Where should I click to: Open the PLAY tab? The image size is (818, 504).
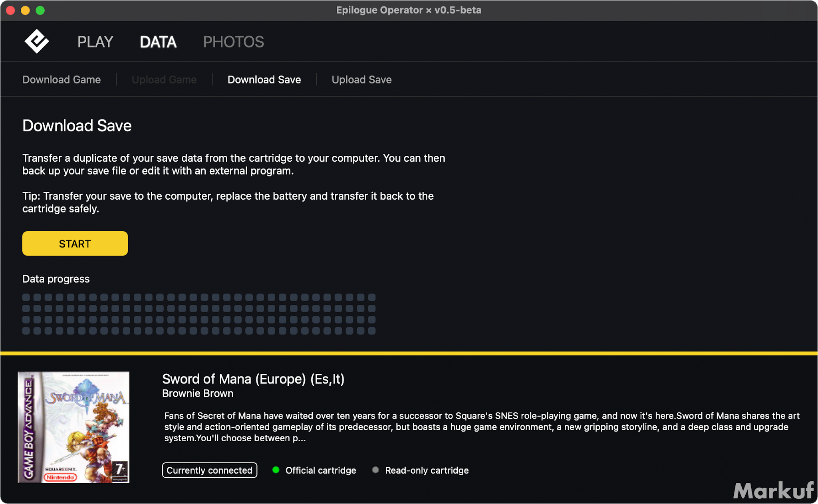95,42
